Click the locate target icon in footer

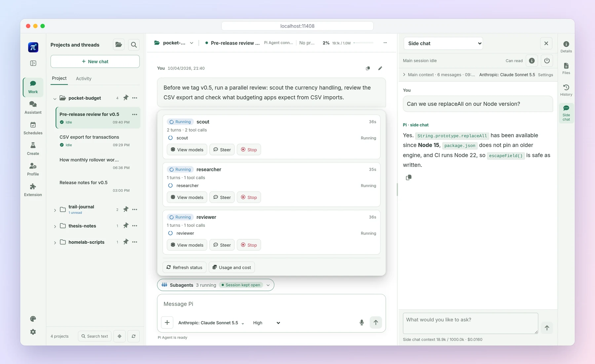(119, 336)
